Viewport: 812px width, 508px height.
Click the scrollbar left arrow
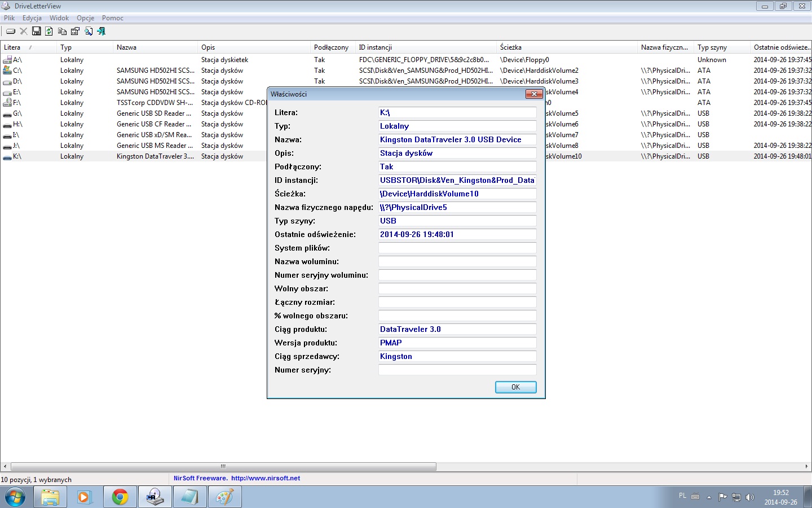pos(5,466)
